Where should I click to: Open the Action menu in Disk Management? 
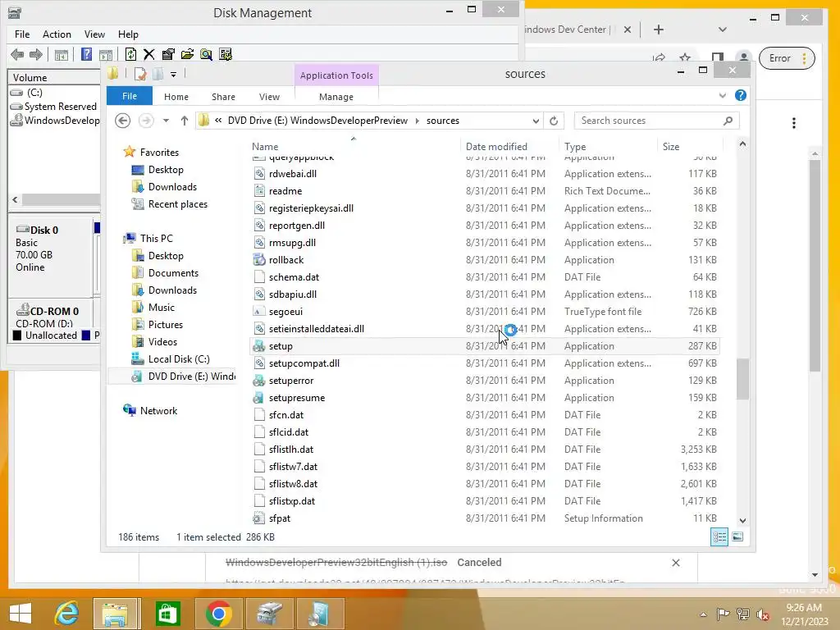[x=57, y=34]
